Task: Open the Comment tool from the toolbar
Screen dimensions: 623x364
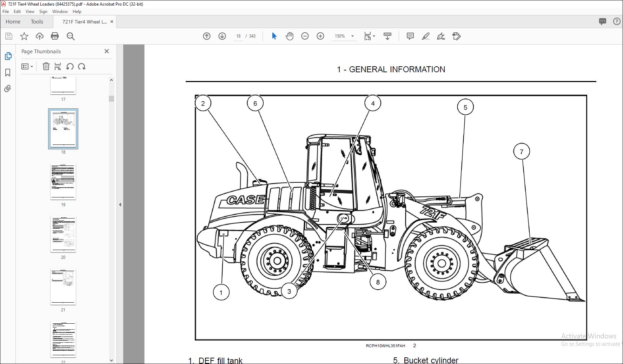Action: [x=409, y=36]
